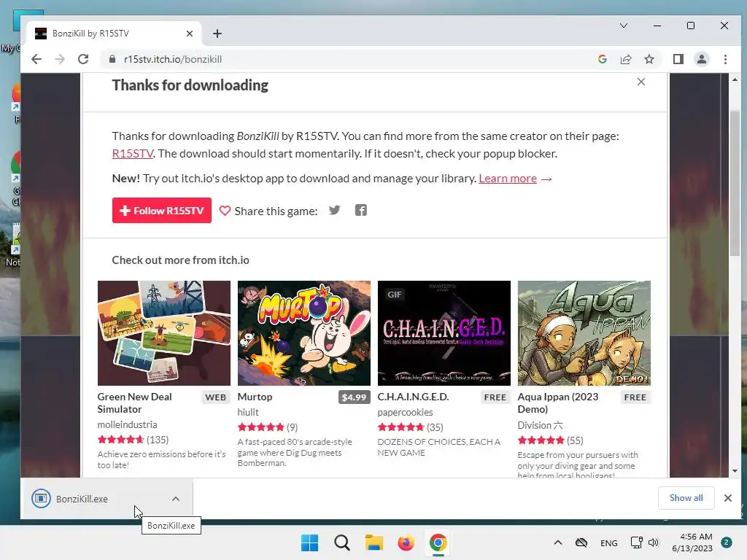This screenshot has width=747, height=560.
Task: Close the BonziKill by R15STV tab
Action: pos(190,34)
